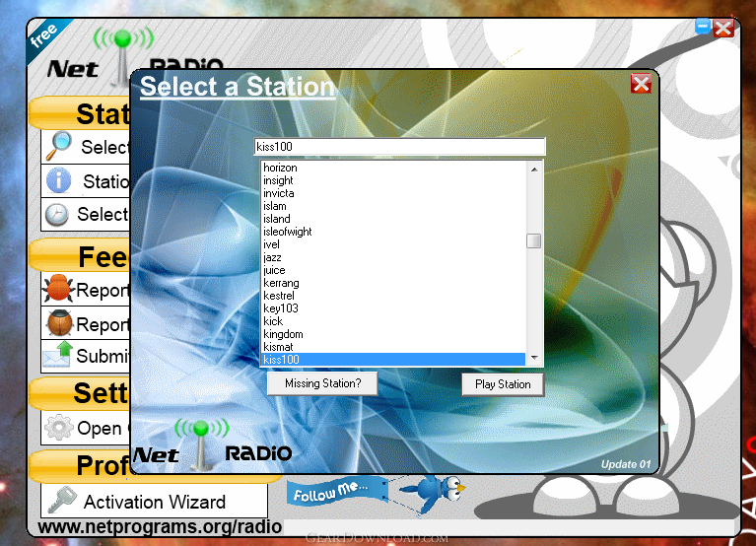Click the magnifying glass Select icon
The width and height of the screenshot is (756, 546).
[x=59, y=146]
